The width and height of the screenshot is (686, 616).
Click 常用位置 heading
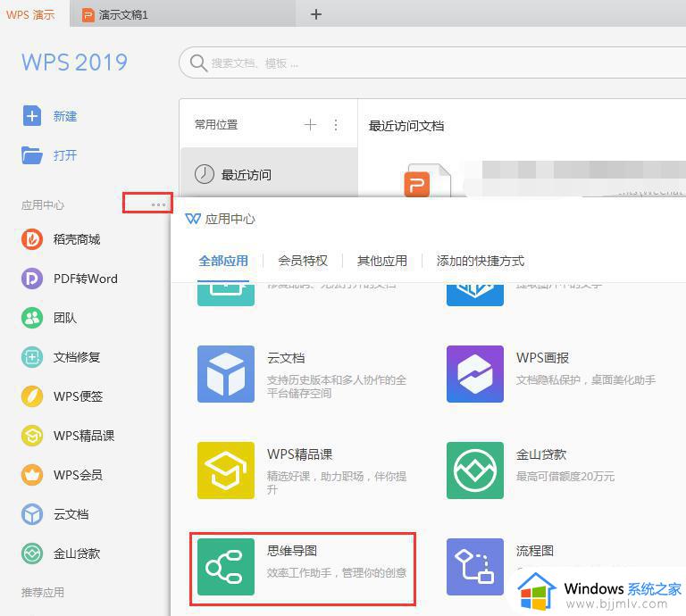pyautogui.click(x=216, y=125)
